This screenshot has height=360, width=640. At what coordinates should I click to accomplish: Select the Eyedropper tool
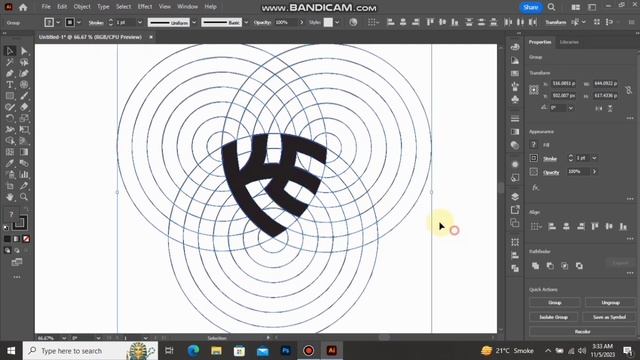(10, 163)
